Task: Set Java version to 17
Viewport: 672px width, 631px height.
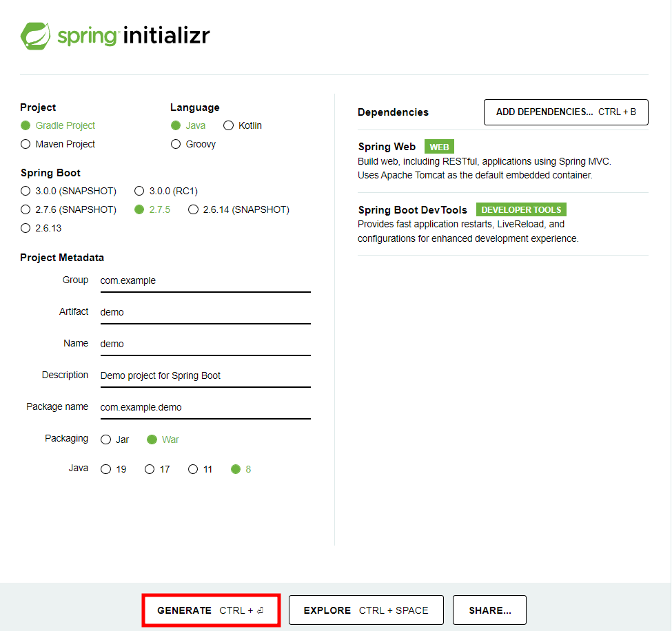Action: 150,469
